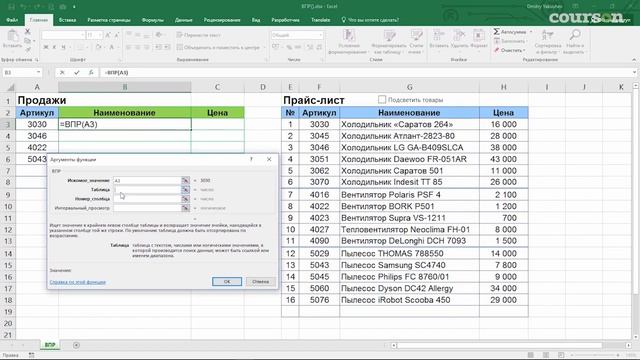Screen dimensions: 640x360
Task: Toggle italic formatting (К)
Action: point(54,47)
